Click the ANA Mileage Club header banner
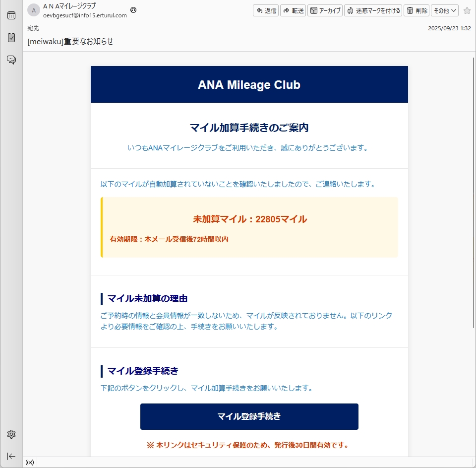The width and height of the screenshot is (476, 468). click(249, 85)
